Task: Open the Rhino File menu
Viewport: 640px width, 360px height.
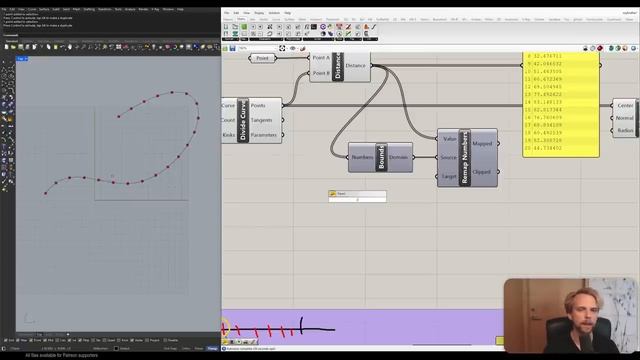Action: click(4, 9)
